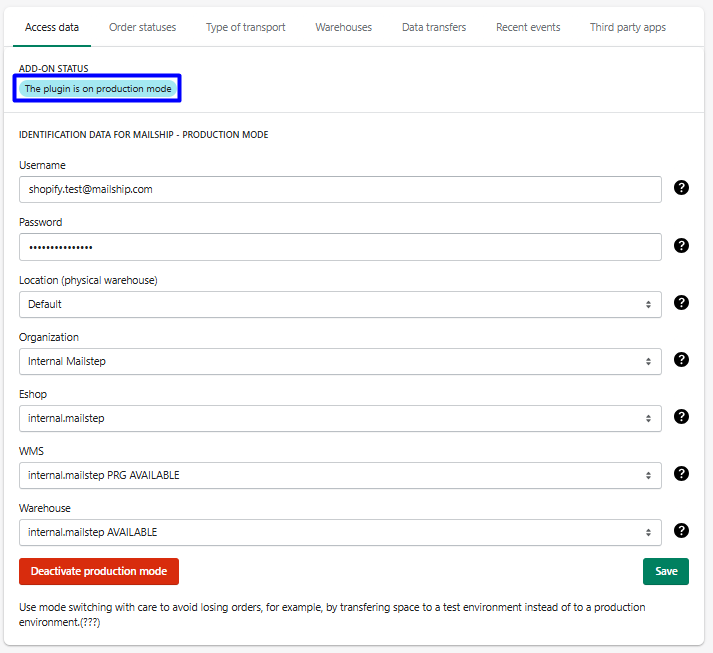Select the Third party apps tab
This screenshot has width=713, height=653.
(627, 27)
